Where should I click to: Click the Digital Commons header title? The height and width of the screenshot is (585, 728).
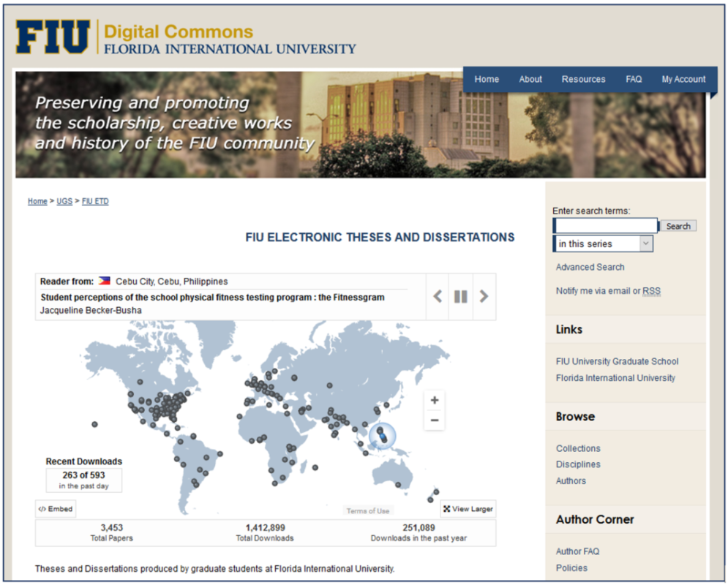[x=179, y=32]
